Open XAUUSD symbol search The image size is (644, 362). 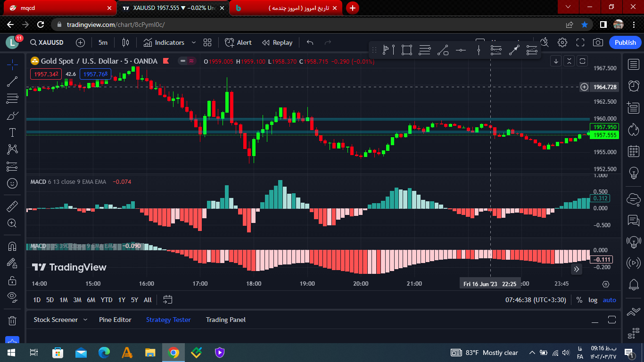click(x=47, y=42)
